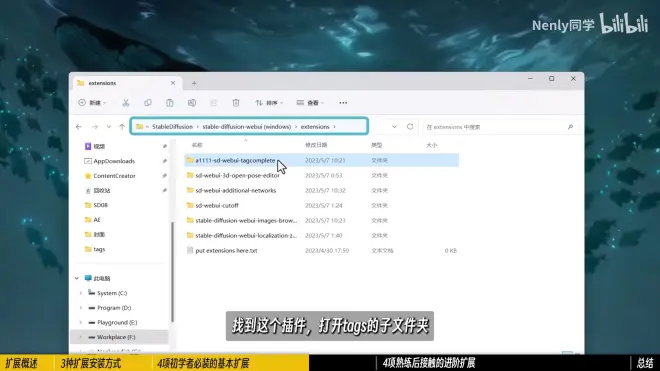Click the Delete trash icon

(x=236, y=103)
